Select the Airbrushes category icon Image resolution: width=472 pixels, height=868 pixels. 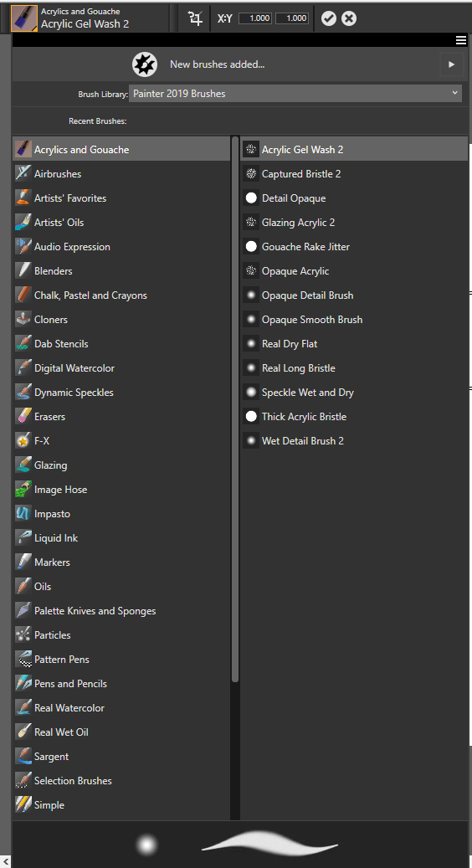[x=23, y=174]
